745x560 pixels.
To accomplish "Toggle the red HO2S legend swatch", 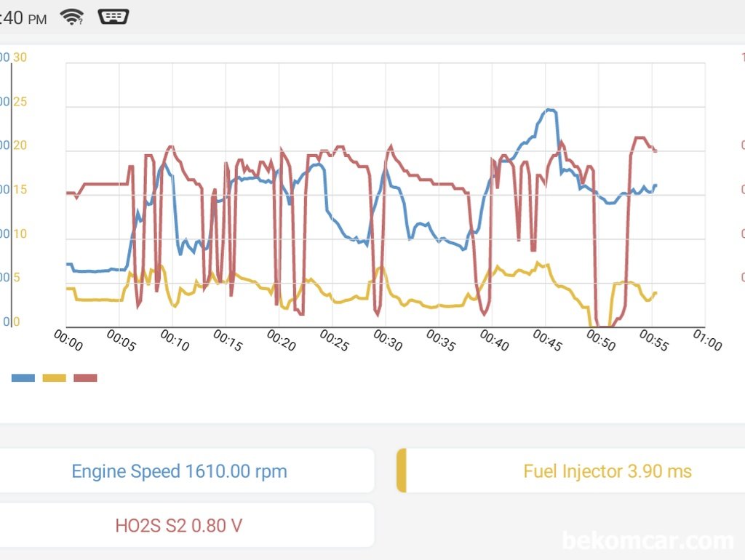I will 86,378.
